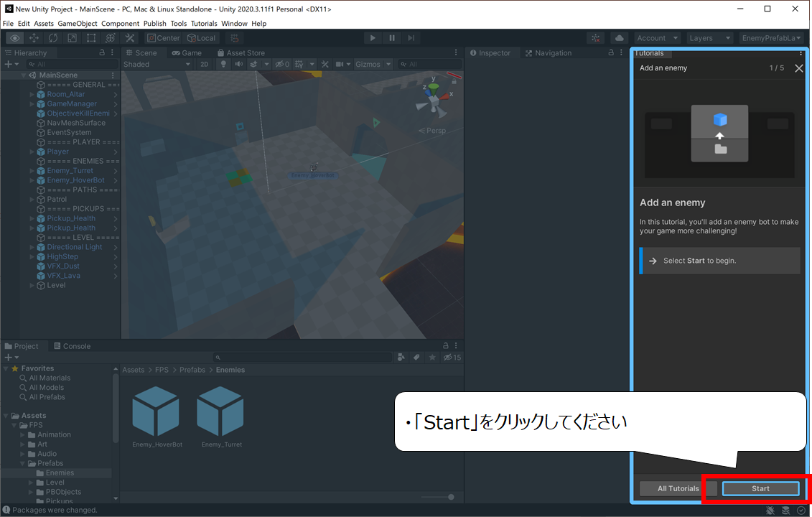Screen dimensions: 812x517
Task: Open the Auto Generate Lighting status icon
Action: 785,511
